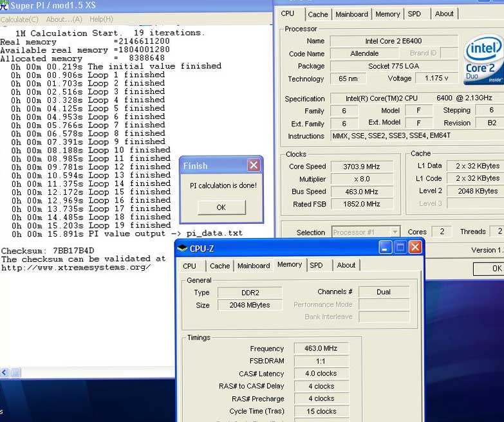
Task: Expand the Processor #1 selection dropdown
Action: (x=395, y=232)
